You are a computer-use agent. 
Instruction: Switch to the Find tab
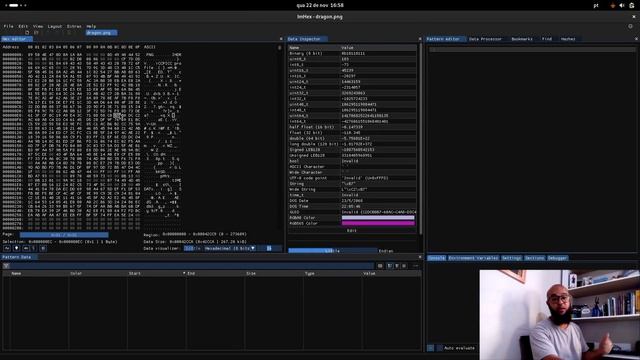tap(547, 39)
